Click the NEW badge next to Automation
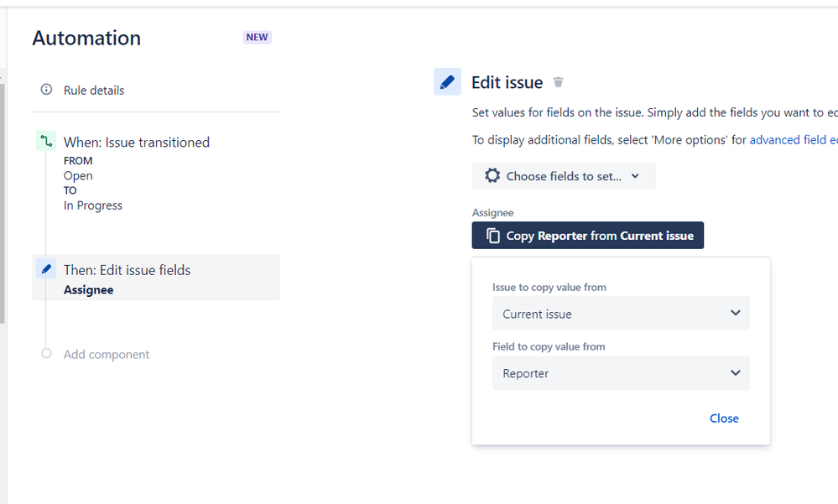The width and height of the screenshot is (838, 504). pos(257,37)
